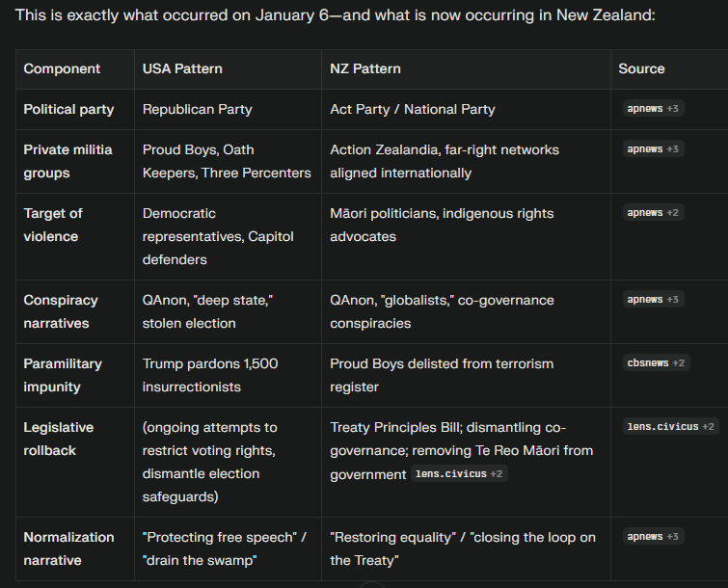The image size is (728, 588).
Task: Open apnews source chip in Political party row
Action: 653,109
